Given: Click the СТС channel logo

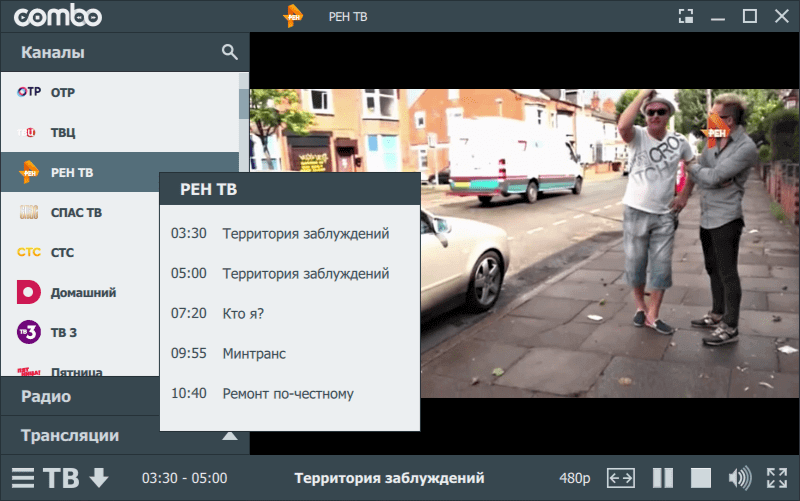Looking at the screenshot, I should pos(29,252).
